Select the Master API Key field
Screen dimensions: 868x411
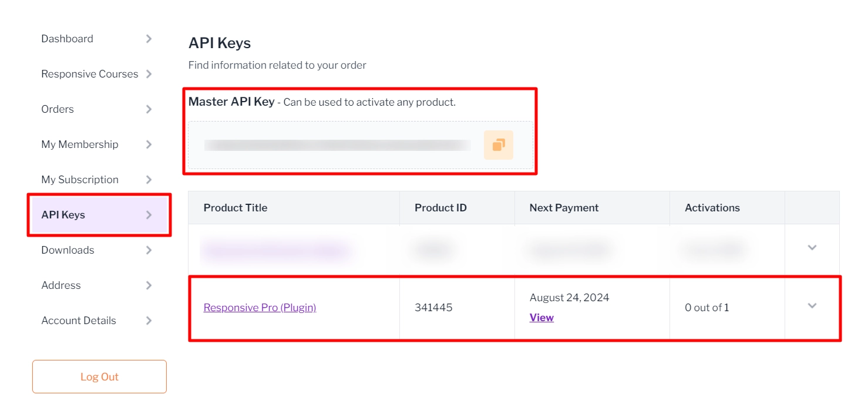338,144
